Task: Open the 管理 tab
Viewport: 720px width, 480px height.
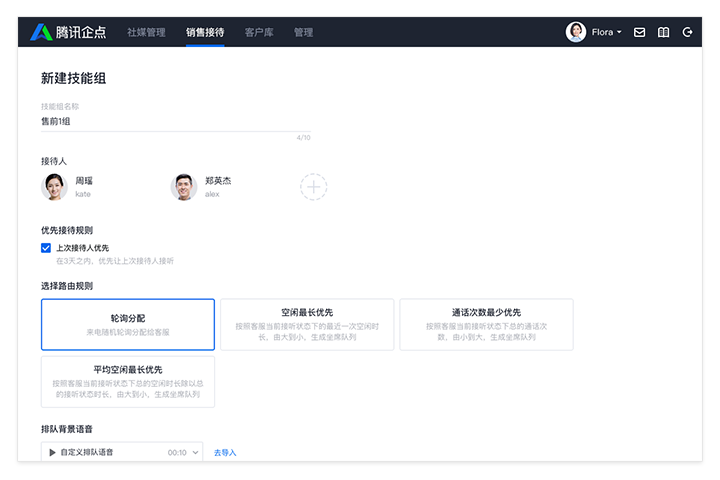Action: (304, 32)
